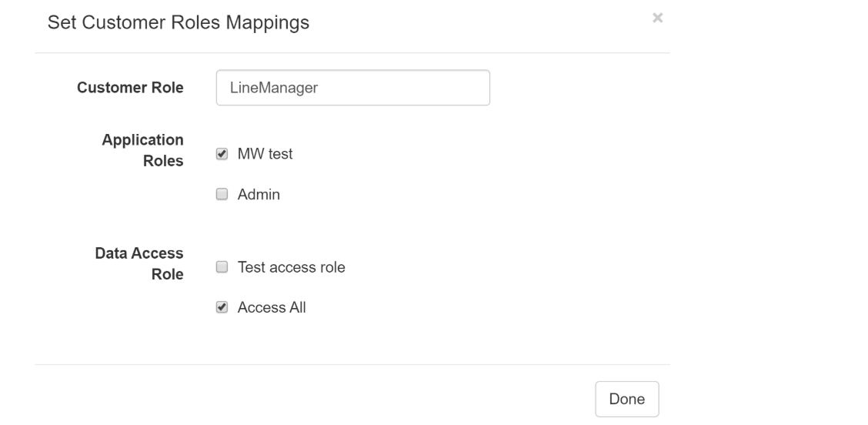Click the "Test access role" label text
868x425 pixels.
291,267
